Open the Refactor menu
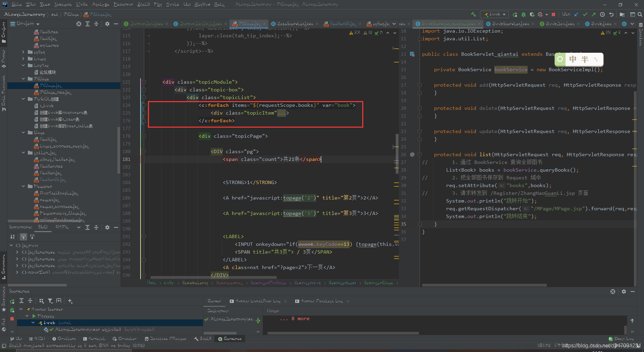Viewport: 644px width, 352px height. [x=123, y=4]
